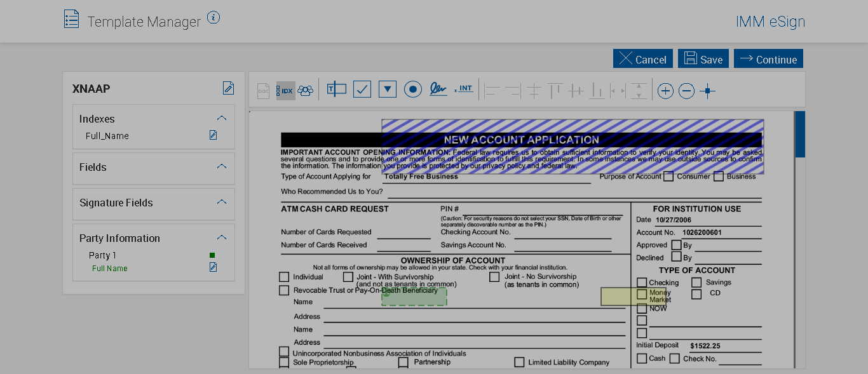
Task: Tick the Individual ownership checkbox
Action: click(x=284, y=277)
